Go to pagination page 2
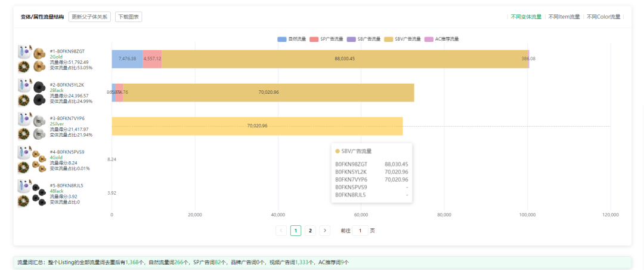The image size is (644, 270). [311, 231]
